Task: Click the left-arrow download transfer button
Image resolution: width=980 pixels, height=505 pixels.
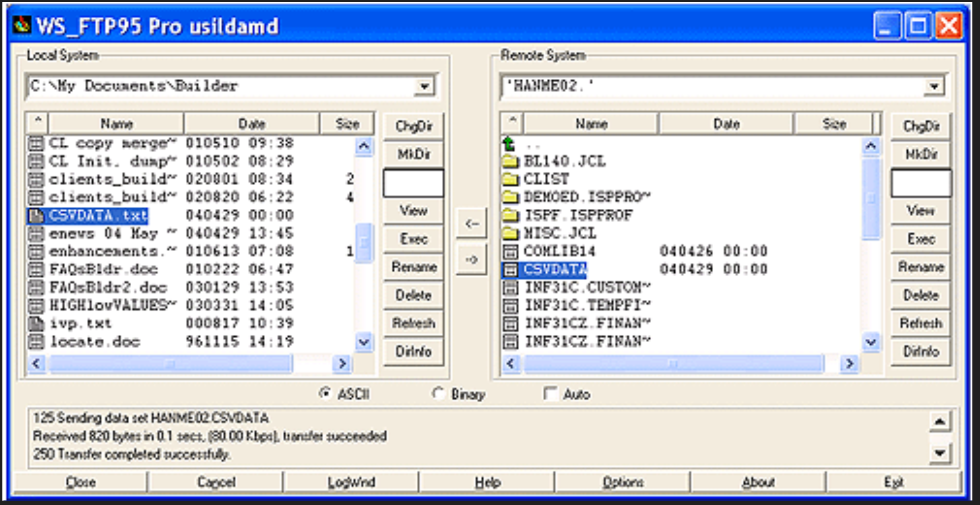Action: pyautogui.click(x=472, y=224)
